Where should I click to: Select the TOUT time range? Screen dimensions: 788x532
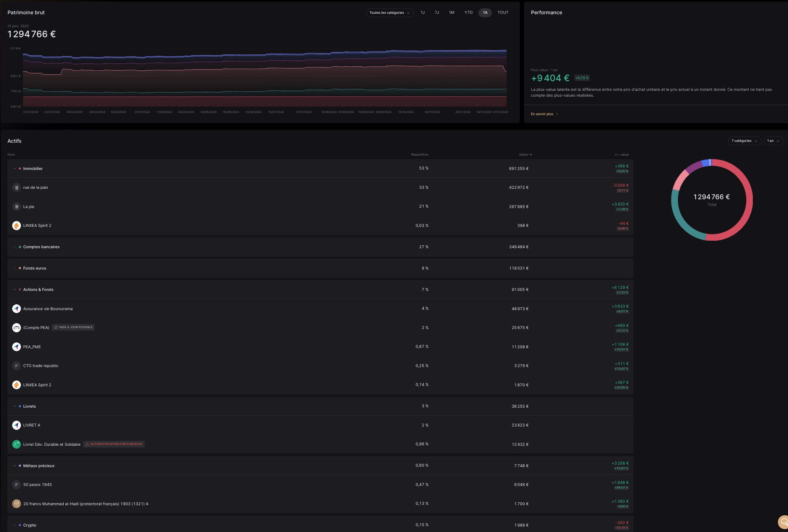point(503,13)
